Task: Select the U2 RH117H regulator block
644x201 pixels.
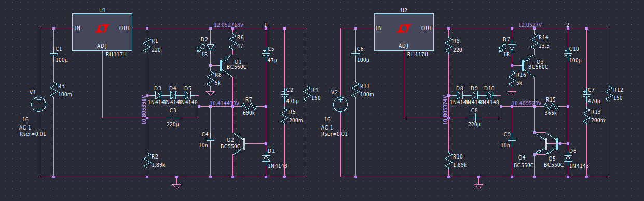Action: tap(404, 32)
